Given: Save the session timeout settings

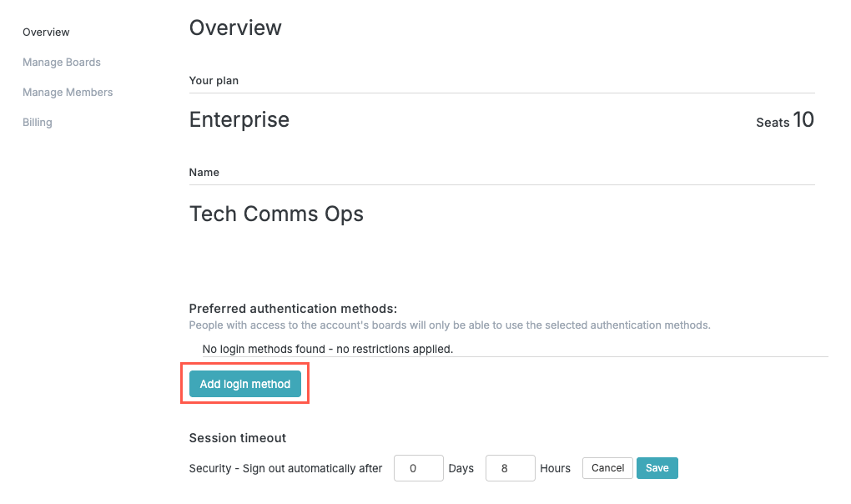Looking at the screenshot, I should [x=657, y=468].
